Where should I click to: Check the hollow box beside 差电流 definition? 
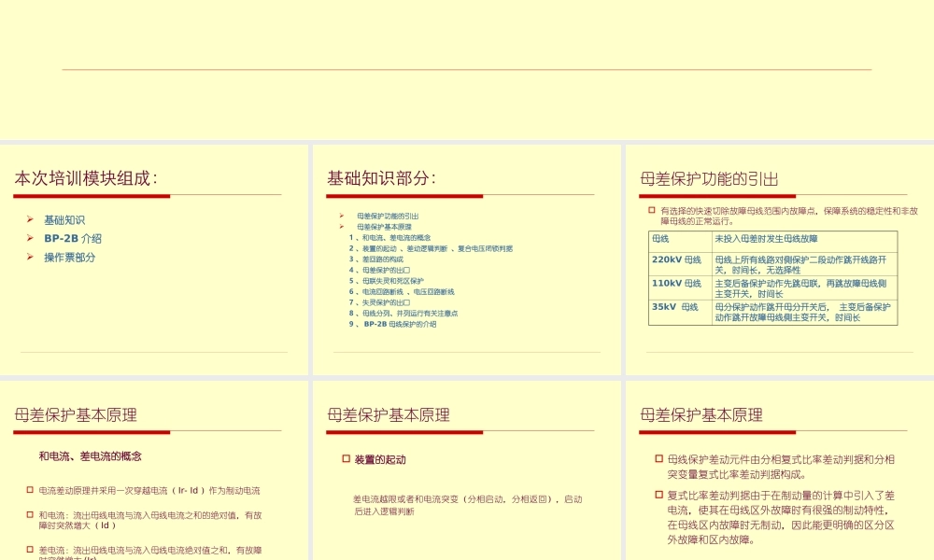click(x=29, y=548)
